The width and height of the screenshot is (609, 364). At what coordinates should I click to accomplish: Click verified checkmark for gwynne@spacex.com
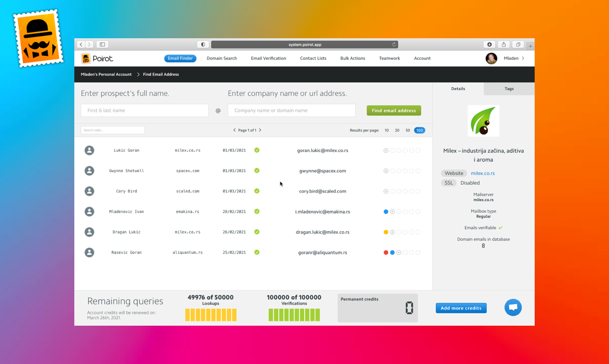click(257, 171)
